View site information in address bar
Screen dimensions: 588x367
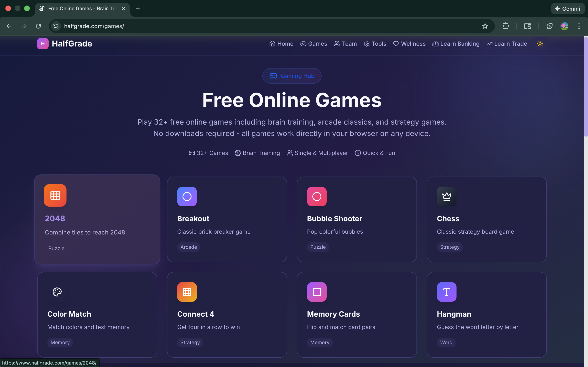56,26
